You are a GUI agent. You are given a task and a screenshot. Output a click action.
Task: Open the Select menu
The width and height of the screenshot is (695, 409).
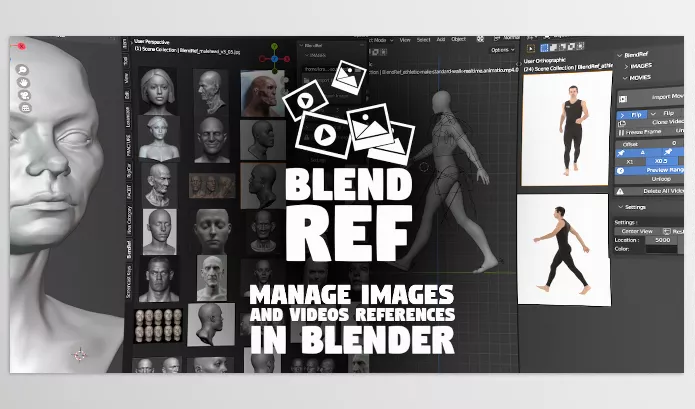click(423, 40)
